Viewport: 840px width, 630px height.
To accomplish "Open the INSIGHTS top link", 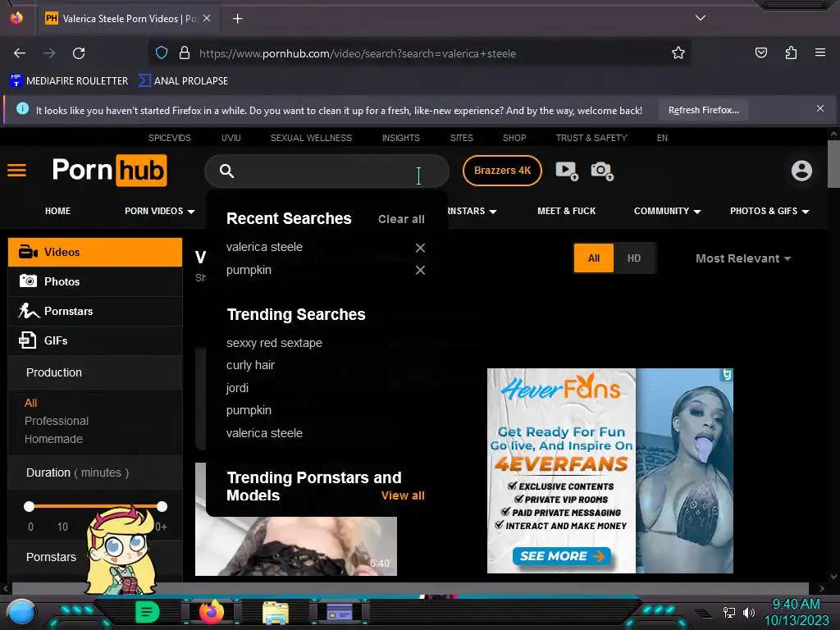I will pyautogui.click(x=400, y=138).
